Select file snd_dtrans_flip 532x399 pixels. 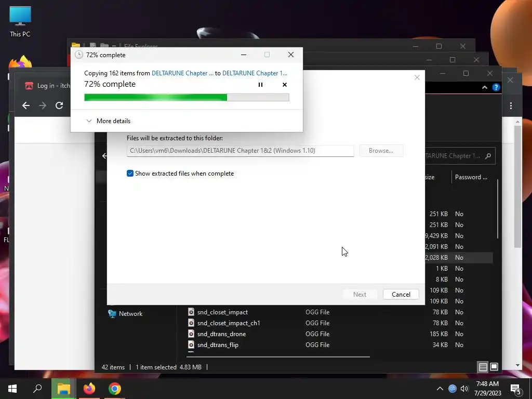[x=218, y=345]
